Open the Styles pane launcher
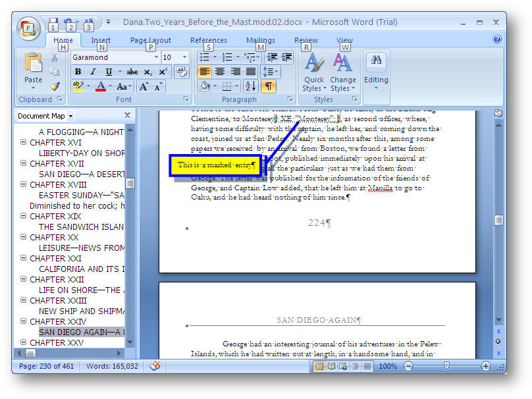 354,99
